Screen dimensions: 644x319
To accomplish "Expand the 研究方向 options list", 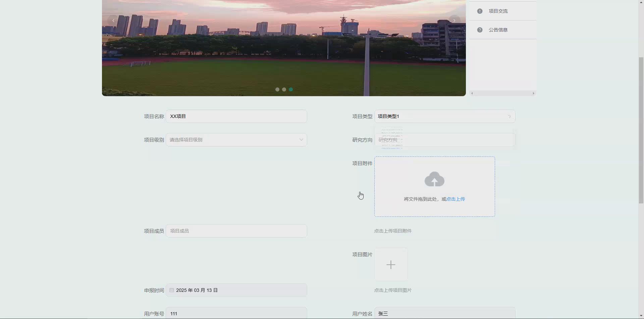I will pos(444,140).
